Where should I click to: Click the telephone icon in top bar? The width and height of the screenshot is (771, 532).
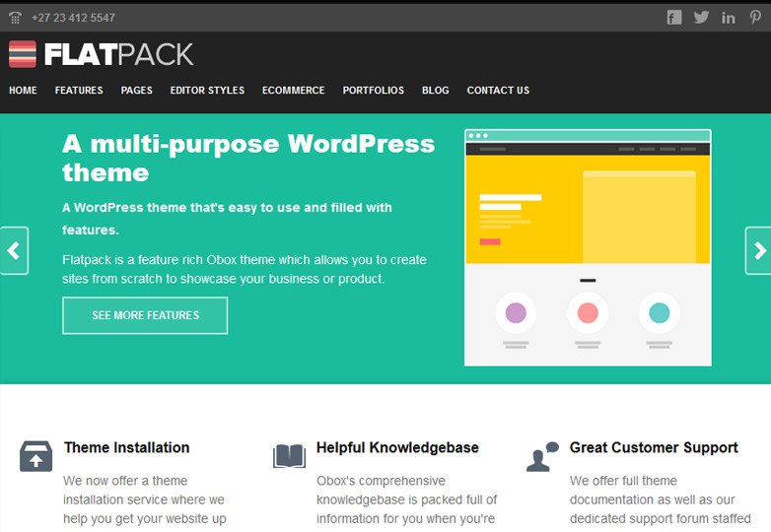click(15, 18)
